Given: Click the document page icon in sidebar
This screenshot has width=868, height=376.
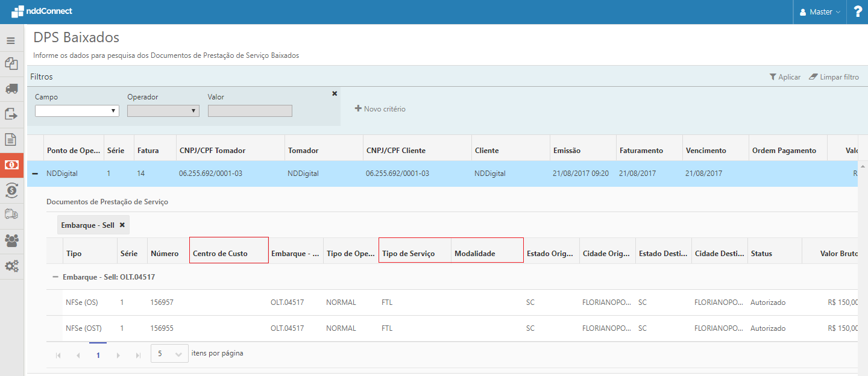Looking at the screenshot, I should [x=11, y=140].
